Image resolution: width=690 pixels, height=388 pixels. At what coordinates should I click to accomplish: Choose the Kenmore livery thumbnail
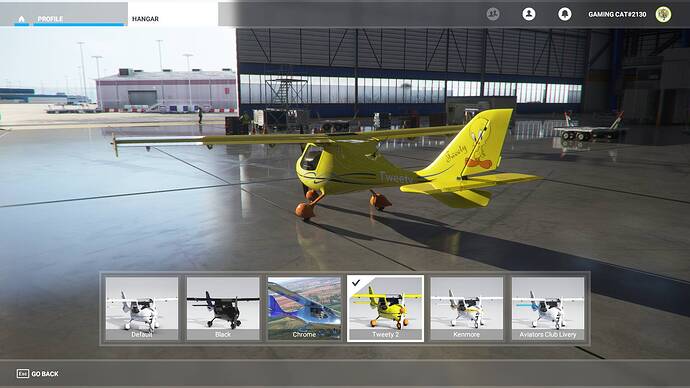(x=466, y=308)
